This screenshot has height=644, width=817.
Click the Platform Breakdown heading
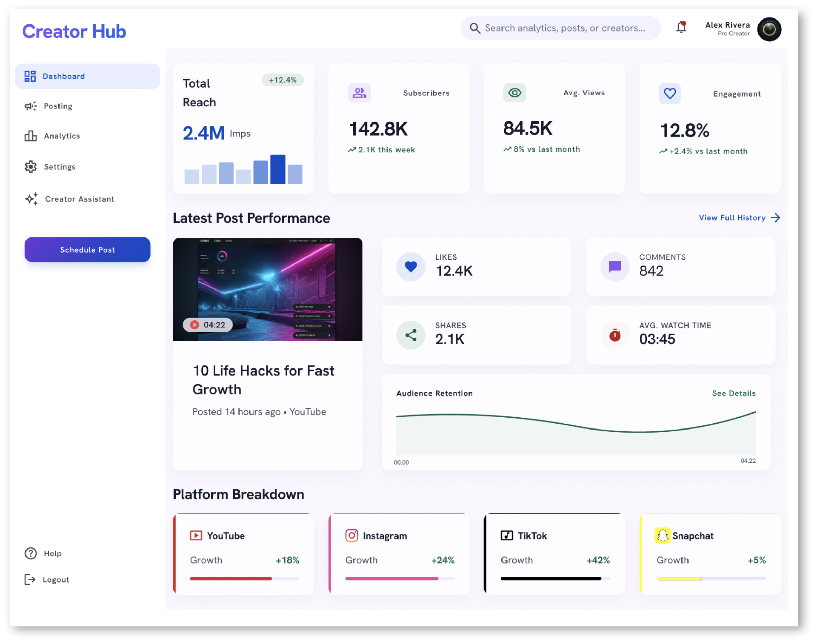(x=238, y=494)
